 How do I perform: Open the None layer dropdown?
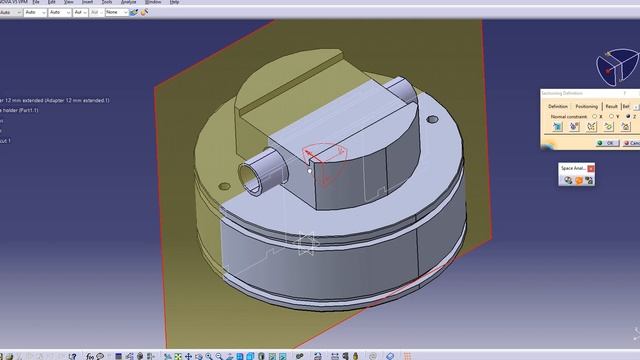point(117,13)
